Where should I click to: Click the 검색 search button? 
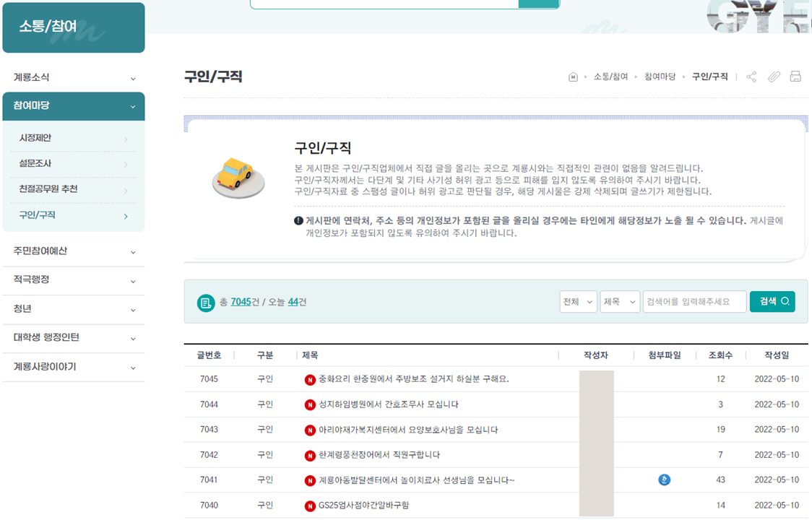tap(772, 301)
